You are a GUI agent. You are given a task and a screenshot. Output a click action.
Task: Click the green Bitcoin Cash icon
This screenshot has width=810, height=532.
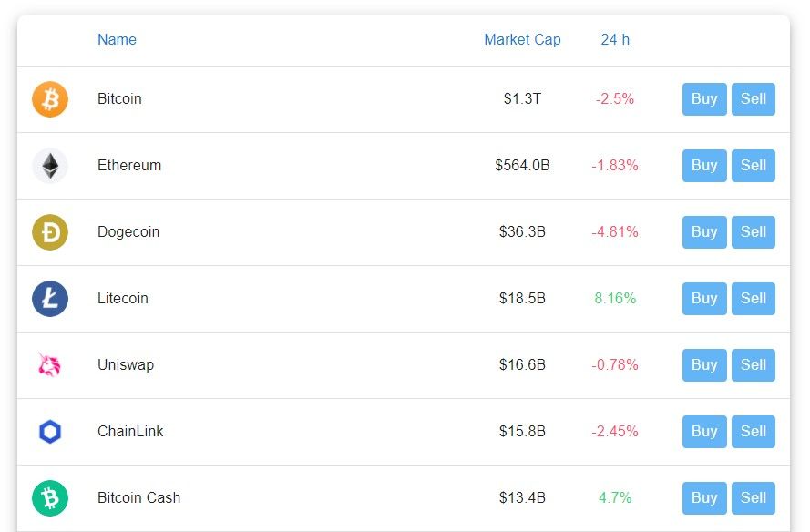coord(50,498)
